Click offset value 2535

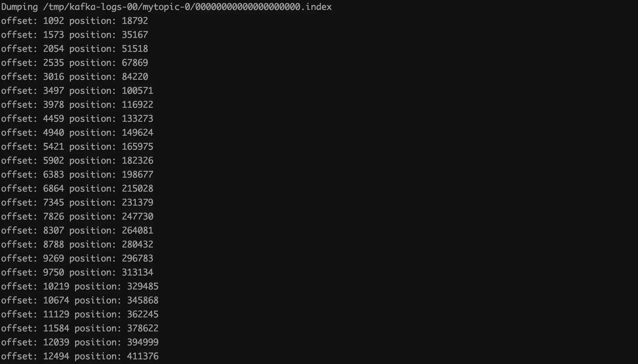pos(53,63)
